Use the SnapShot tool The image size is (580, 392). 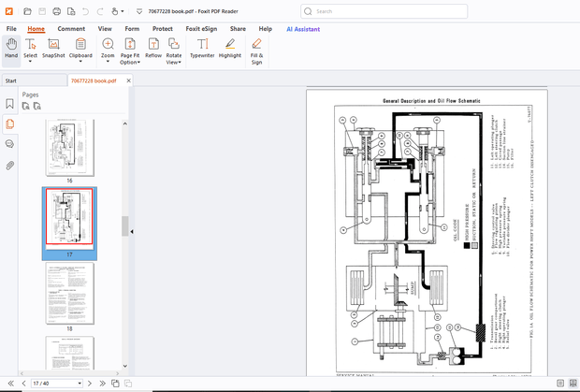tap(53, 48)
